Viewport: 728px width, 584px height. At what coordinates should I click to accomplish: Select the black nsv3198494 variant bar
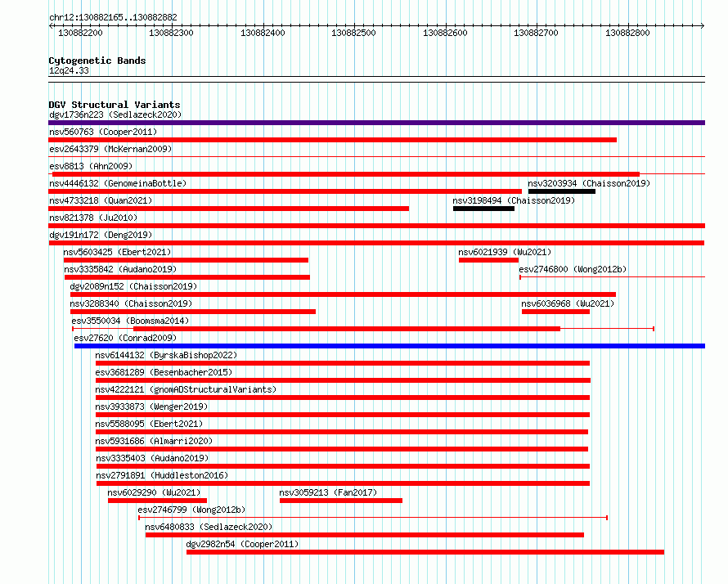(x=483, y=209)
